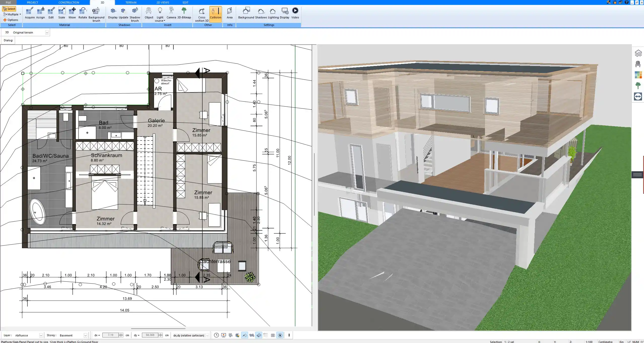Viewport: 644px width, 343px height.
Task: Switch to the TERRAIN tab
Action: pos(131,2)
